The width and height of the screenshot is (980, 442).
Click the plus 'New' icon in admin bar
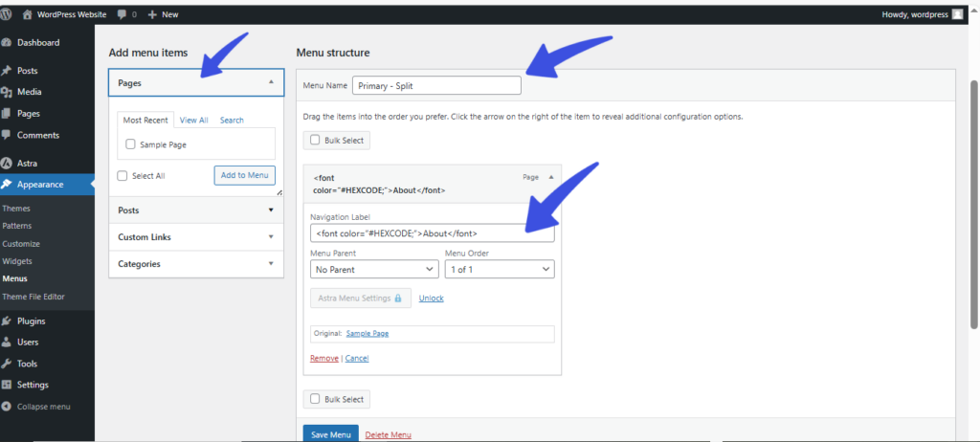pyautogui.click(x=152, y=14)
